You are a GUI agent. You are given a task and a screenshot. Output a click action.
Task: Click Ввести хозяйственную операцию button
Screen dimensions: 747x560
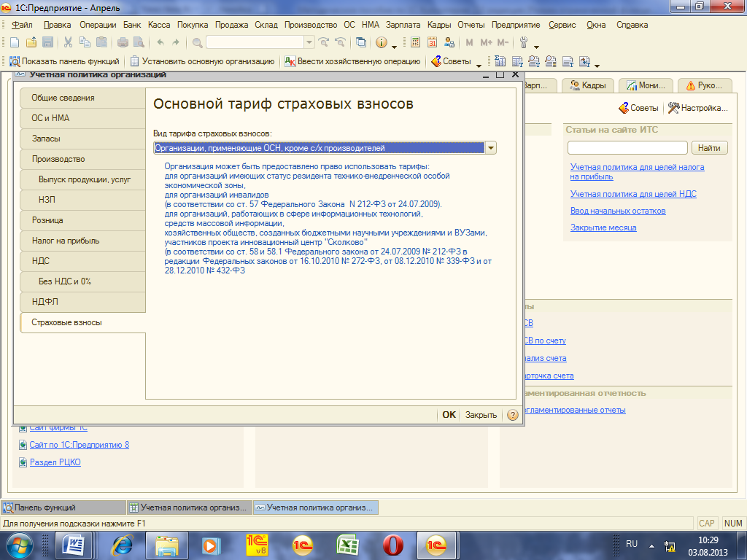click(x=352, y=61)
